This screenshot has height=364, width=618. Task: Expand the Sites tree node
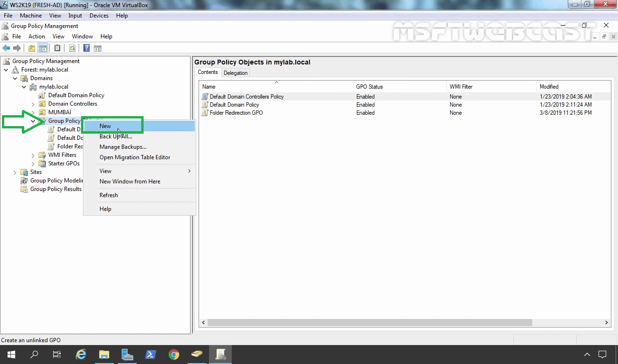click(x=15, y=172)
